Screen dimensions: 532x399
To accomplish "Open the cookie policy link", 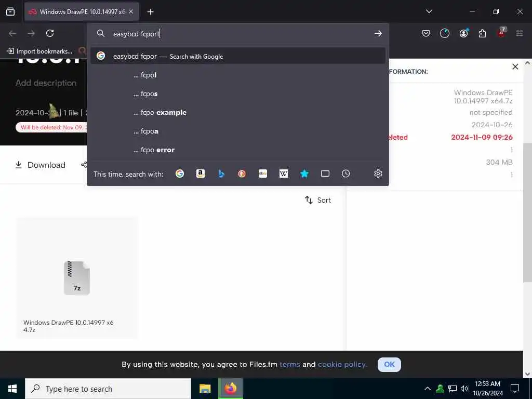I will (342, 364).
